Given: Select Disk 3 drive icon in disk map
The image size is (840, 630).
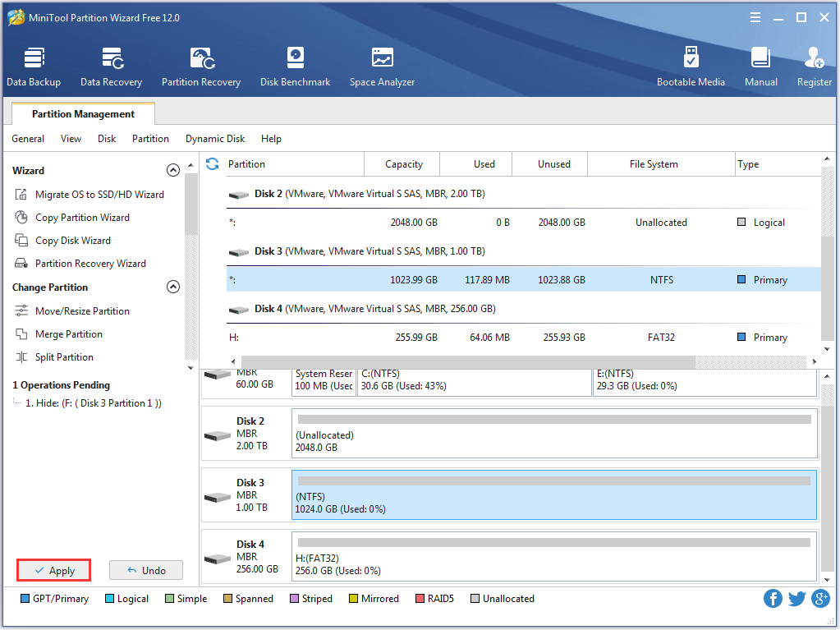Looking at the screenshot, I should click(218, 498).
